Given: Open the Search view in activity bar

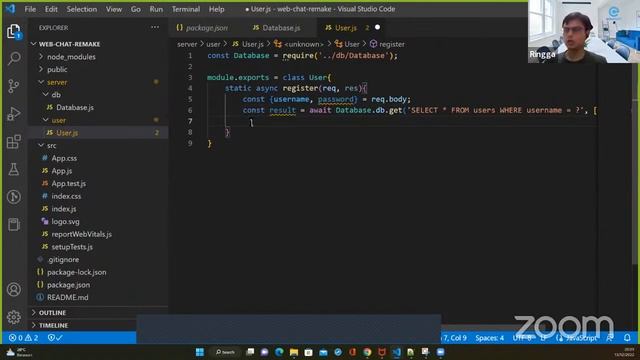Looking at the screenshot, I should pos(14,58).
